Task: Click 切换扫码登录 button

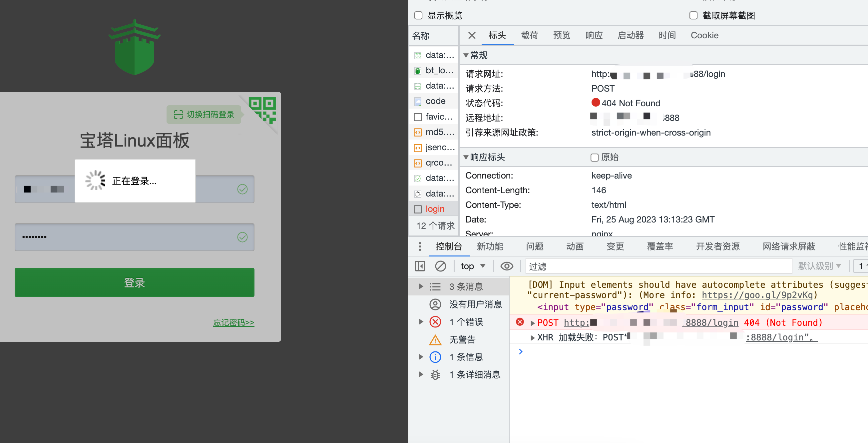Action: pos(204,115)
